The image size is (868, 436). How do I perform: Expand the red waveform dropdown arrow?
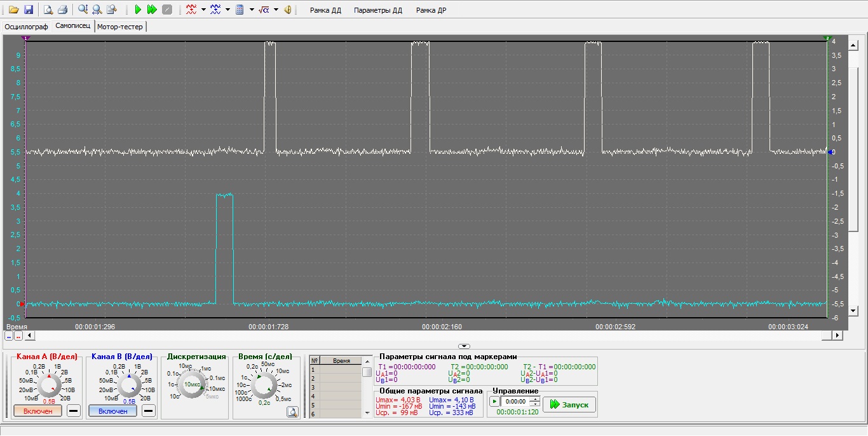pyautogui.click(x=203, y=10)
